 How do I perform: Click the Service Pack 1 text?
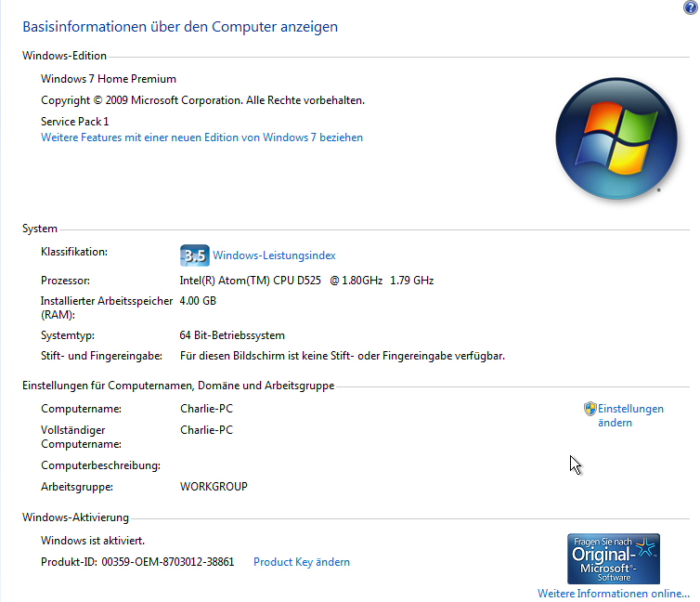pos(75,122)
